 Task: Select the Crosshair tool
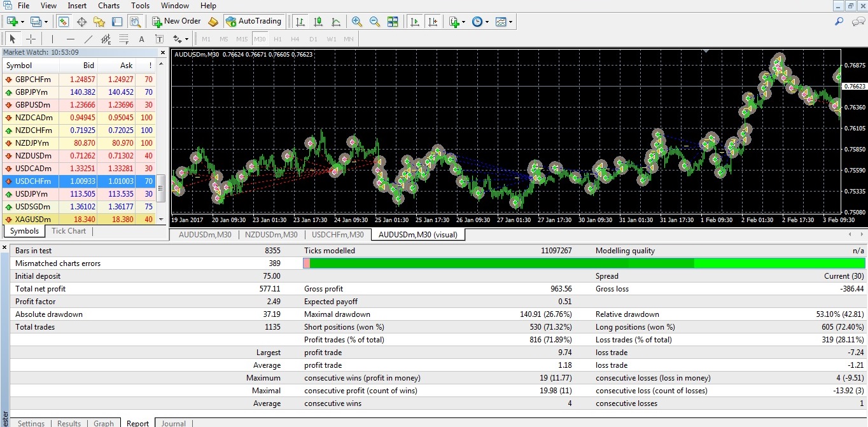[x=30, y=39]
